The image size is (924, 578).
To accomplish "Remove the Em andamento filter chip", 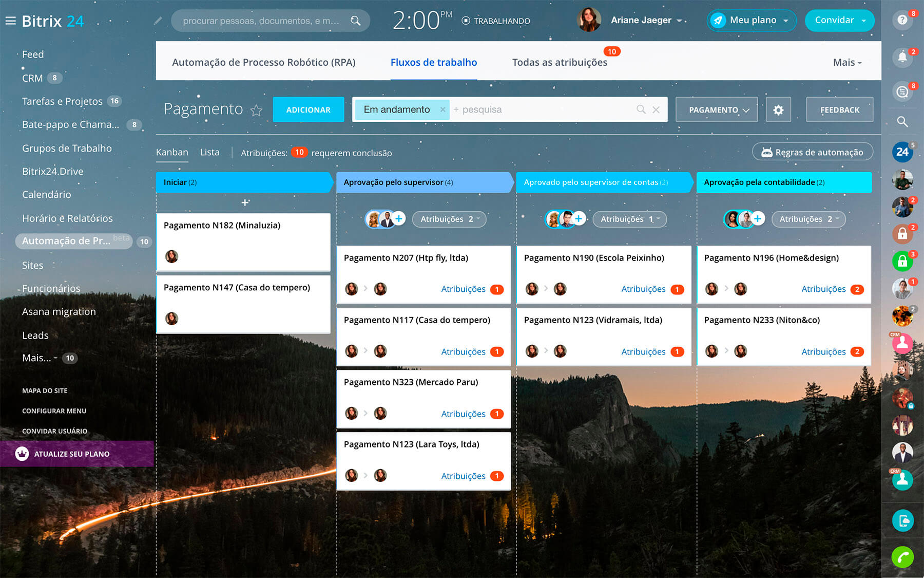I will pyautogui.click(x=442, y=109).
